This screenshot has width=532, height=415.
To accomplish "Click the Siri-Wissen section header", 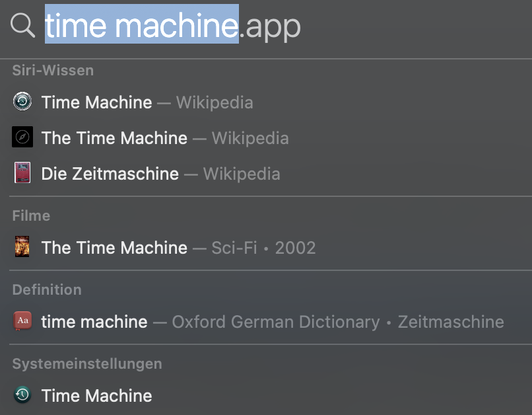I will point(53,70).
